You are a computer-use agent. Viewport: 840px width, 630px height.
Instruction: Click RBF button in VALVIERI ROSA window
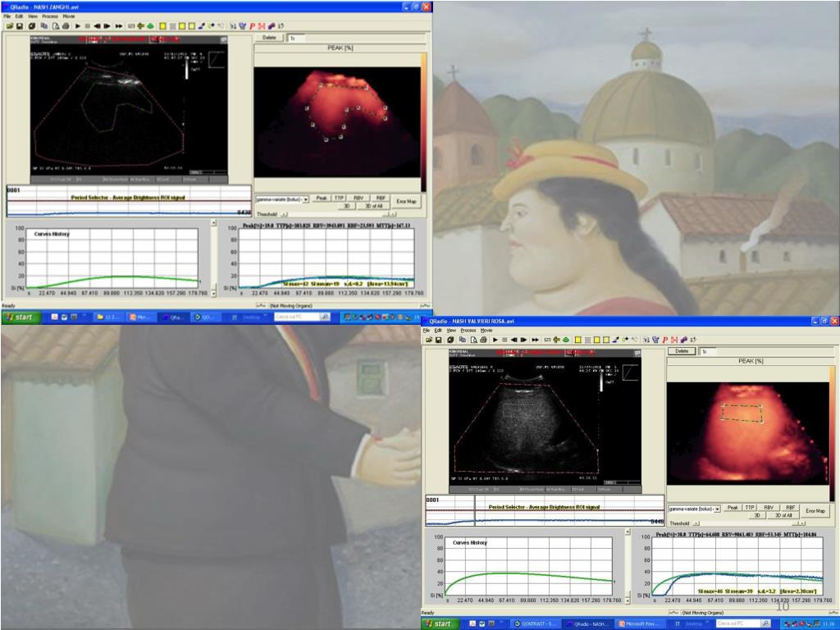790,507
